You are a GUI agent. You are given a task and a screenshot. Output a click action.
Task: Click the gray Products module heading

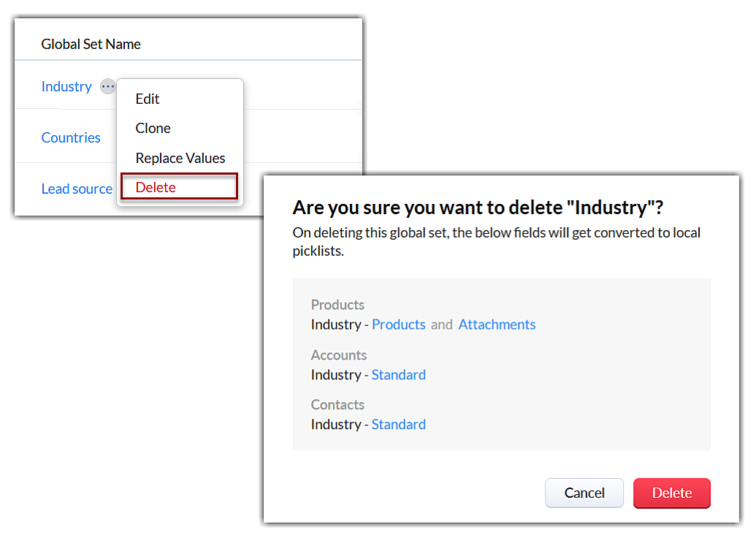337,305
